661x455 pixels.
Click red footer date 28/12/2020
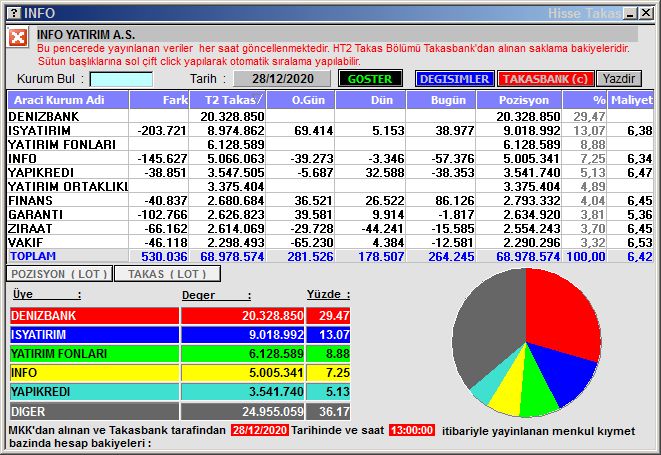(260, 431)
